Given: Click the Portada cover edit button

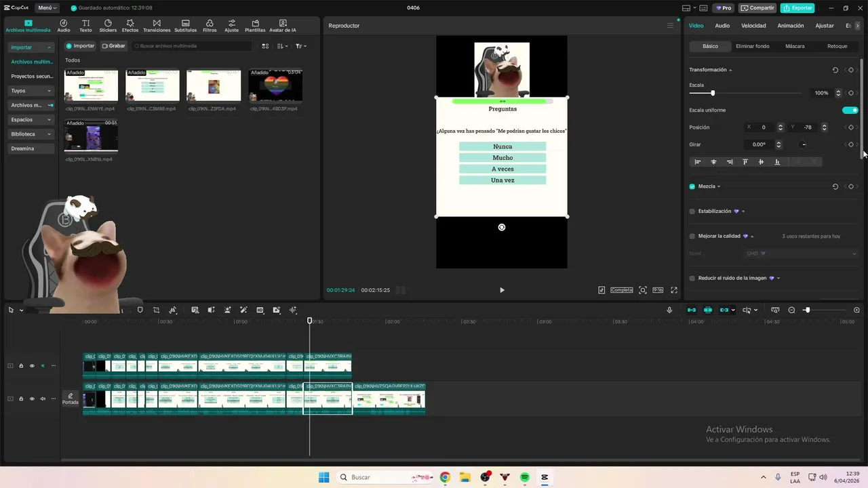Looking at the screenshot, I should (71, 399).
